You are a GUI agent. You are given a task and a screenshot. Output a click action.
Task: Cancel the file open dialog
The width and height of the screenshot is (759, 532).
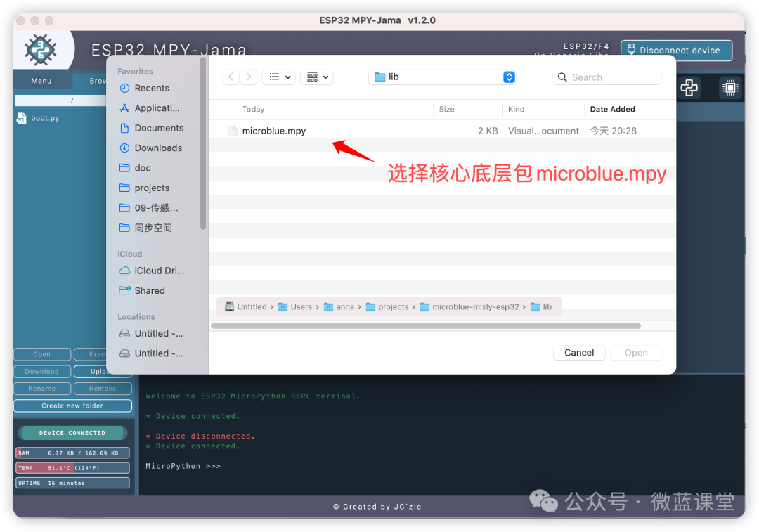coord(579,353)
